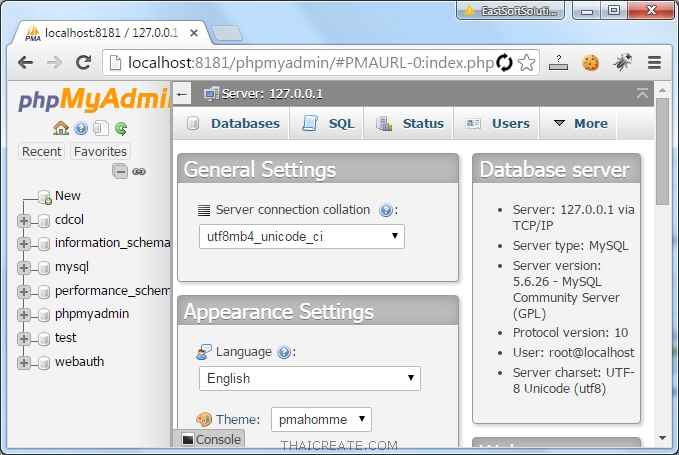Click the webauth database cylinder icon

pos(44,362)
